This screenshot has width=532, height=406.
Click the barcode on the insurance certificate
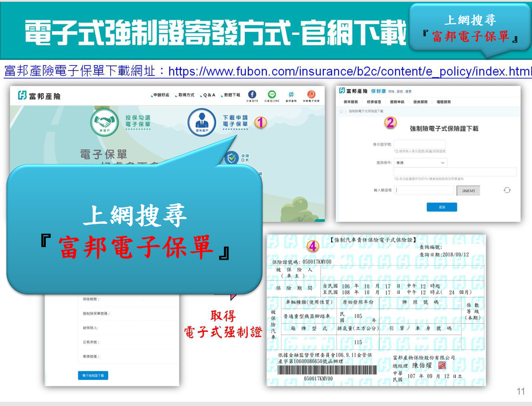tap(327, 370)
